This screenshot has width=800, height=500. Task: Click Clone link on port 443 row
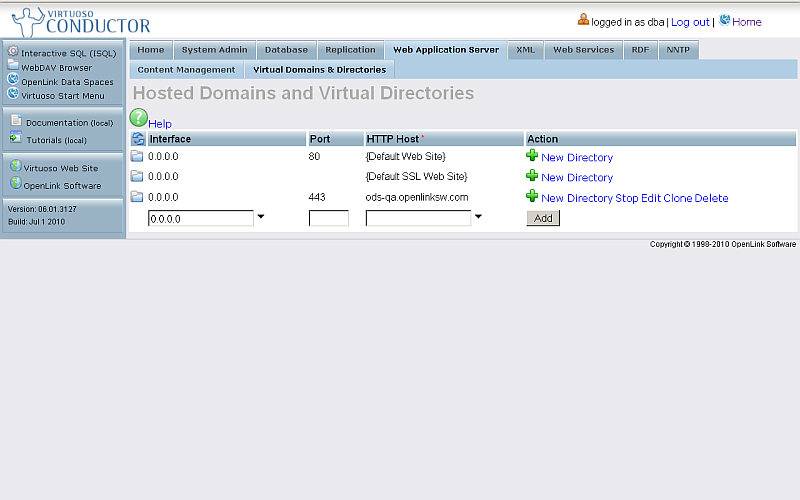pos(677,198)
